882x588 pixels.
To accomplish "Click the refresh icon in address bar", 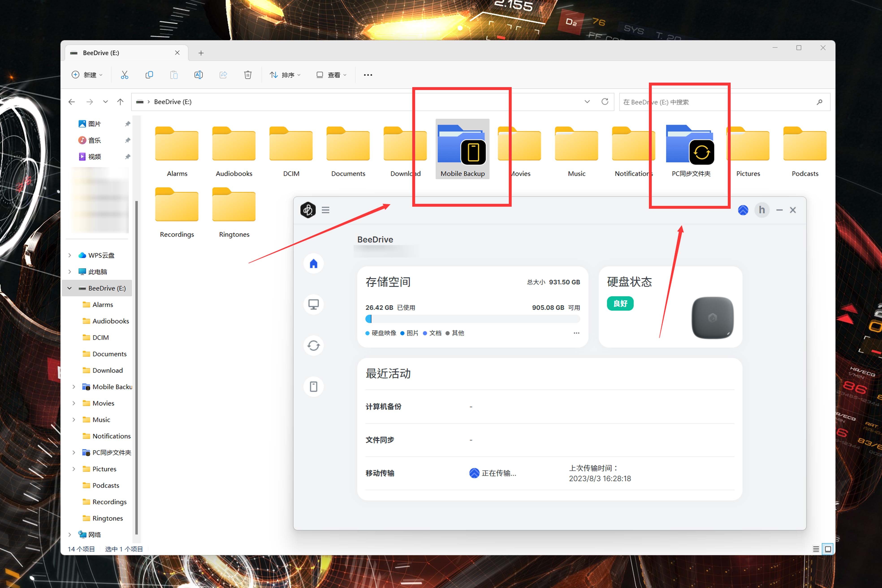I will point(605,102).
